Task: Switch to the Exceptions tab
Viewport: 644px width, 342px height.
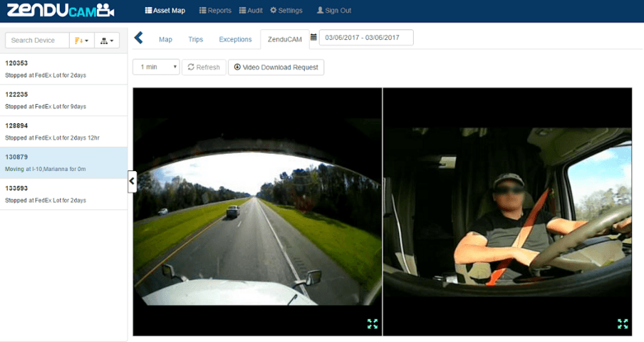Action: [235, 39]
